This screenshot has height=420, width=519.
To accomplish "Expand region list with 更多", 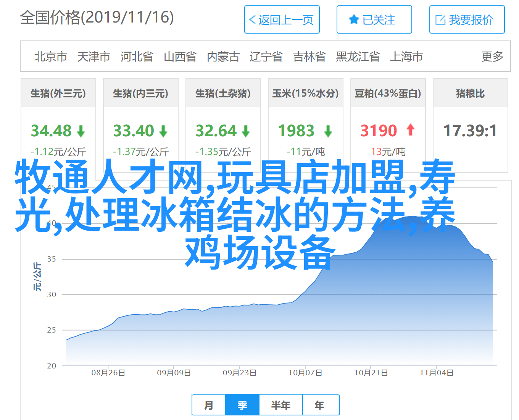I will point(492,57).
